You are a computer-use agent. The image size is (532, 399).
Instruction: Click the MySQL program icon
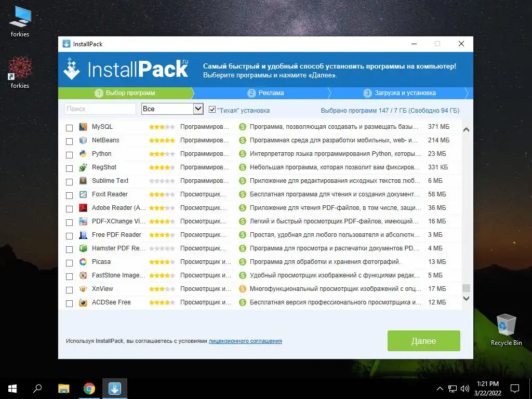[x=83, y=127]
